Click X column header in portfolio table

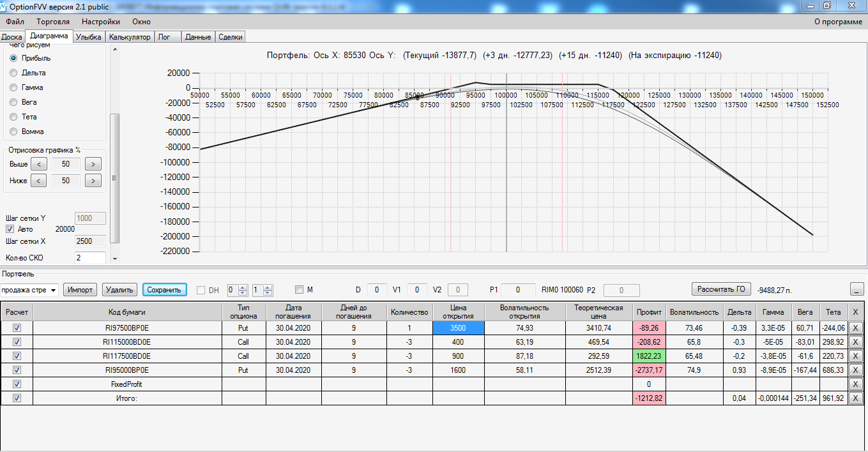[856, 312]
